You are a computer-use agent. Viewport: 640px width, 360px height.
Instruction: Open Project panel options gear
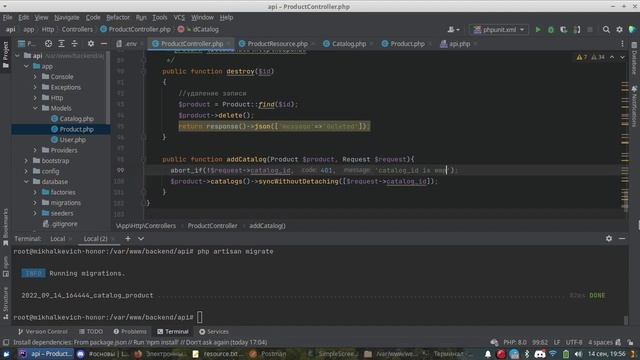coord(91,44)
